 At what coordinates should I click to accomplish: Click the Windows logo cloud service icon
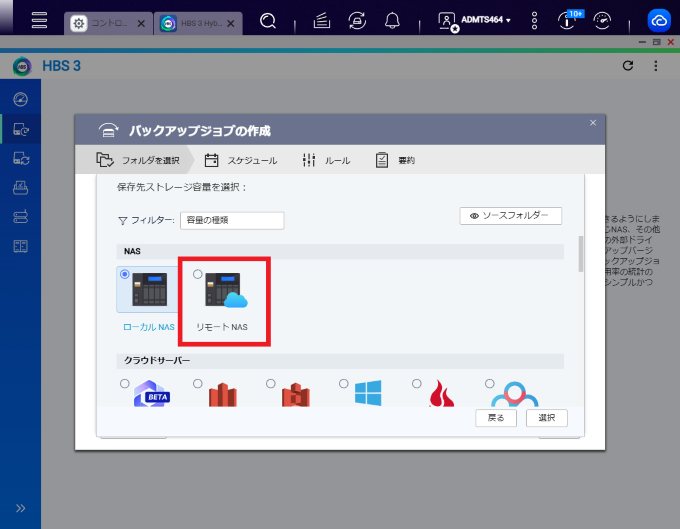368,393
